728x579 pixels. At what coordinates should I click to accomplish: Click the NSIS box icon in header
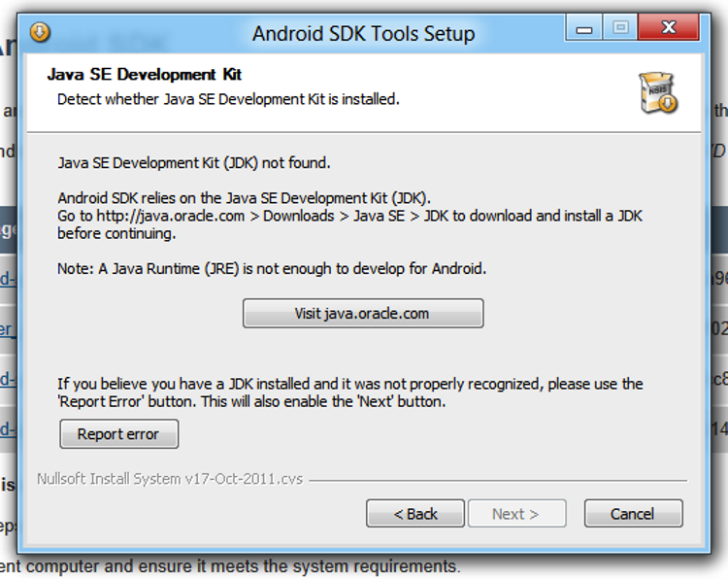tap(658, 93)
